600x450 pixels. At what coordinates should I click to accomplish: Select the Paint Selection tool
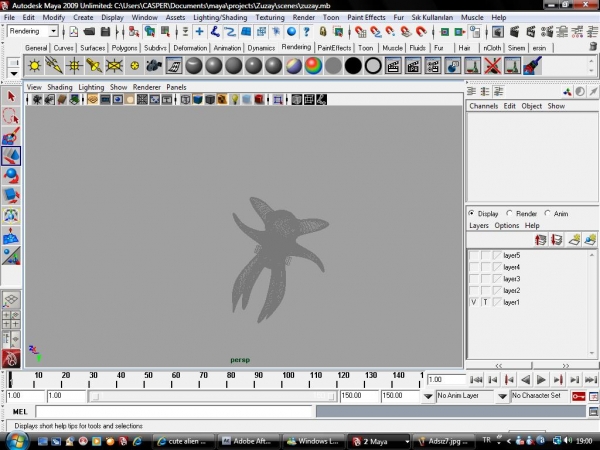tap(11, 135)
